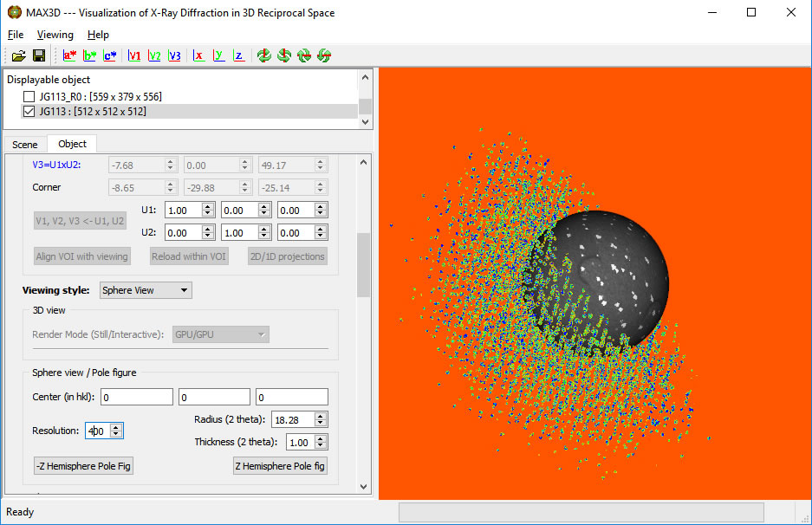Select the x axis view icon
Viewport: 812px width, 525px height.
click(x=198, y=55)
